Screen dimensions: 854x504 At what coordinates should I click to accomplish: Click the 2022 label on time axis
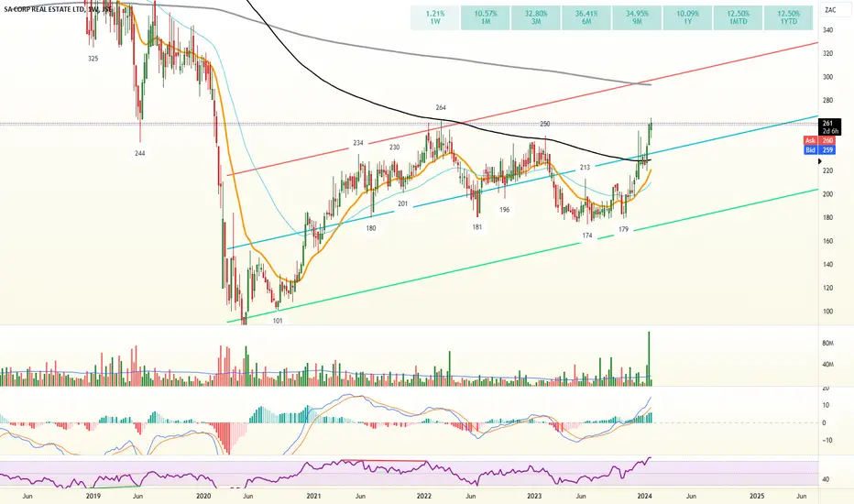(x=423, y=497)
